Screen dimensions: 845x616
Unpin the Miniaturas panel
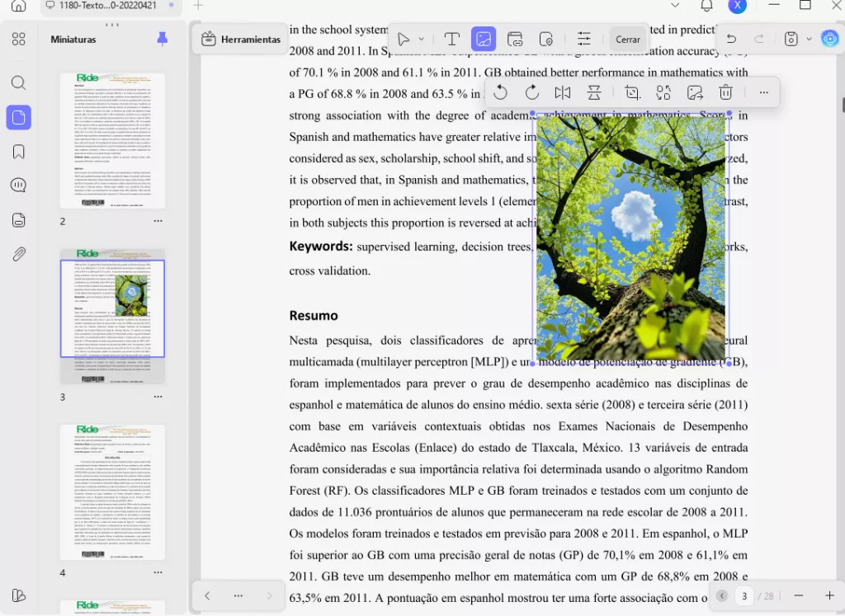163,39
